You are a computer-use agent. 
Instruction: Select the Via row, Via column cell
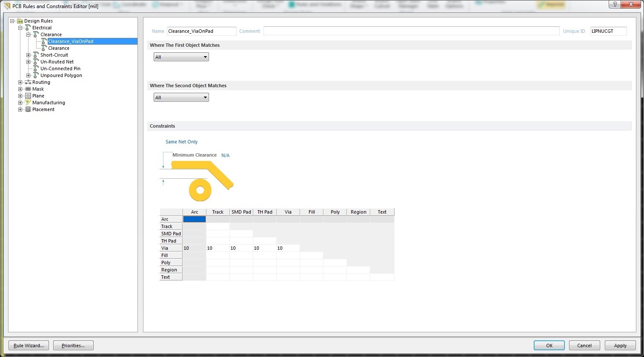[x=288, y=248]
